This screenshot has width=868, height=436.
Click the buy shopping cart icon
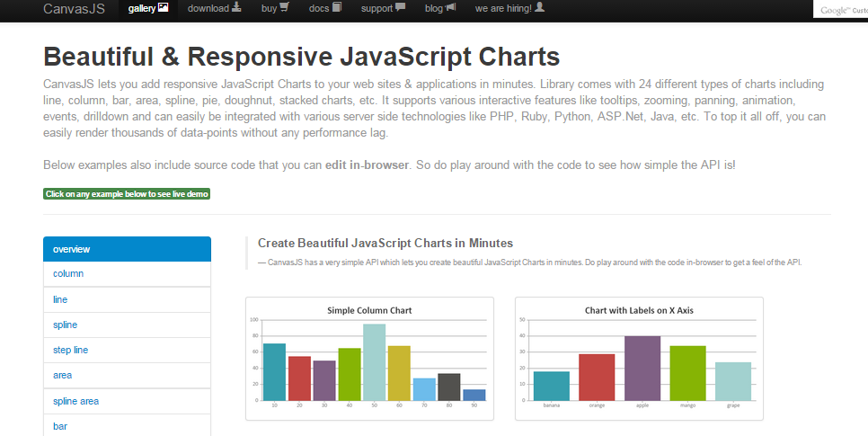coord(284,7)
